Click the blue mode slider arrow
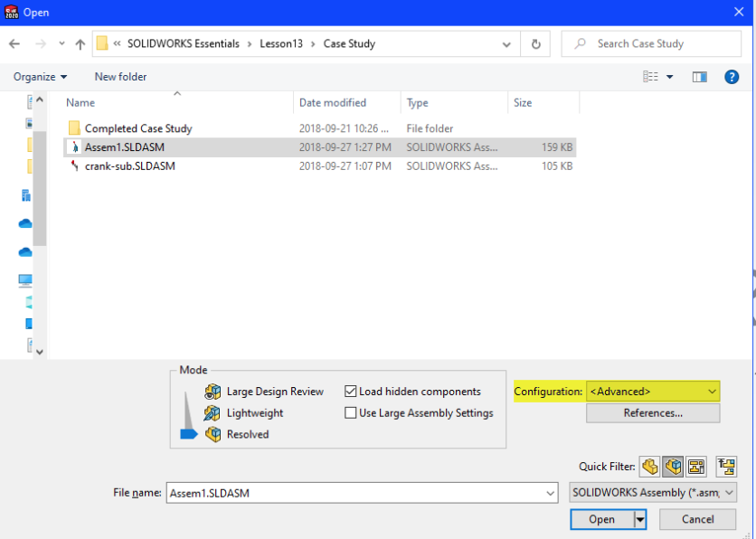The image size is (756, 539). [x=188, y=434]
